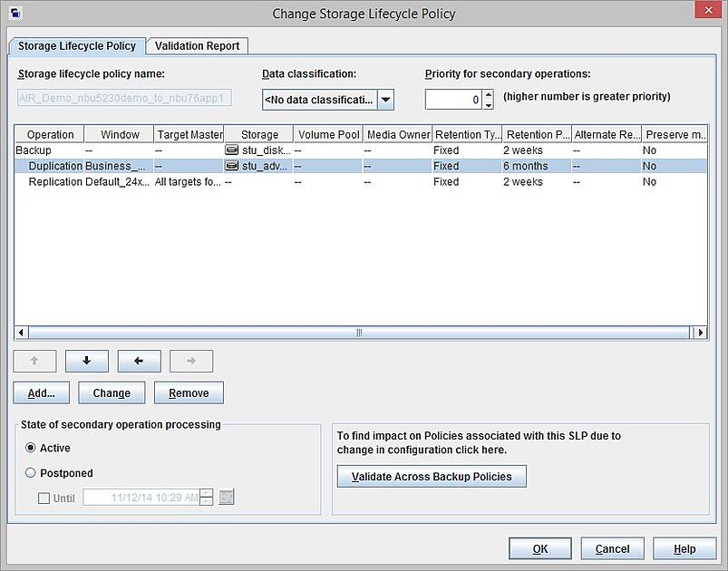Switch to the Validation Report tab

[x=199, y=45]
